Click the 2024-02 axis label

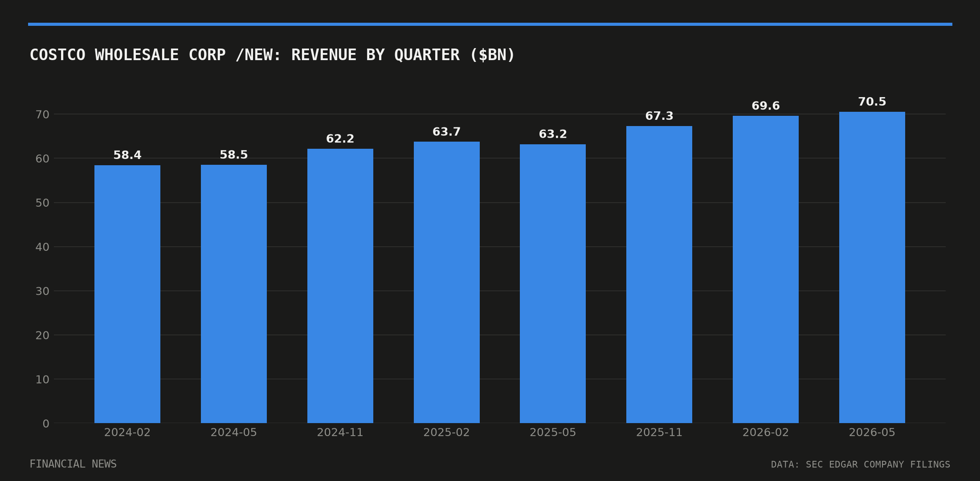(127, 432)
